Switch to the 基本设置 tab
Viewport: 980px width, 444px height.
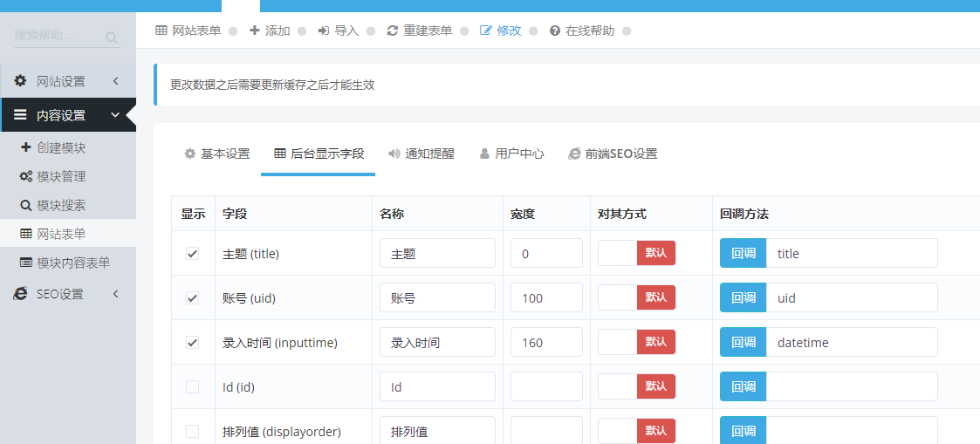pos(217,154)
